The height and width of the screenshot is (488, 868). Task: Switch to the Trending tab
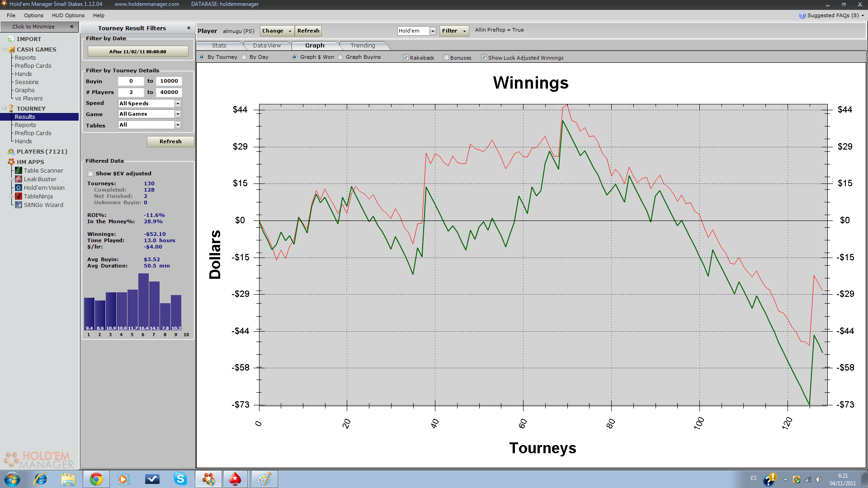pos(363,46)
